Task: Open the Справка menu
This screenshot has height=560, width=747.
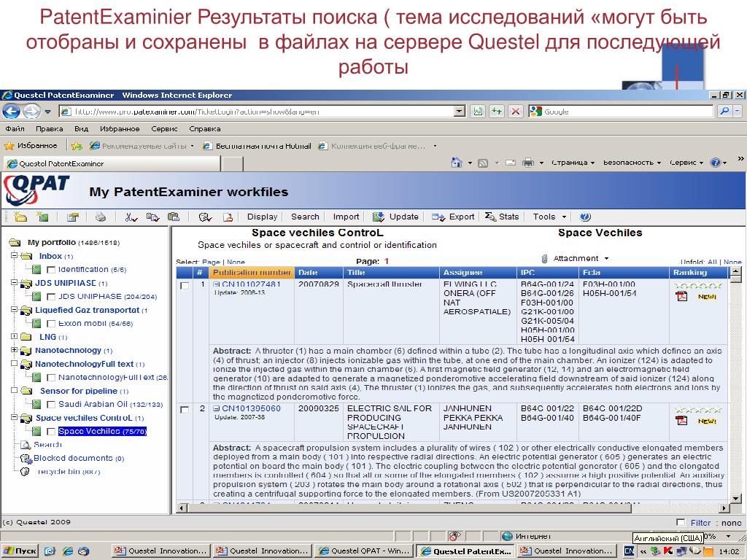Action: [205, 128]
